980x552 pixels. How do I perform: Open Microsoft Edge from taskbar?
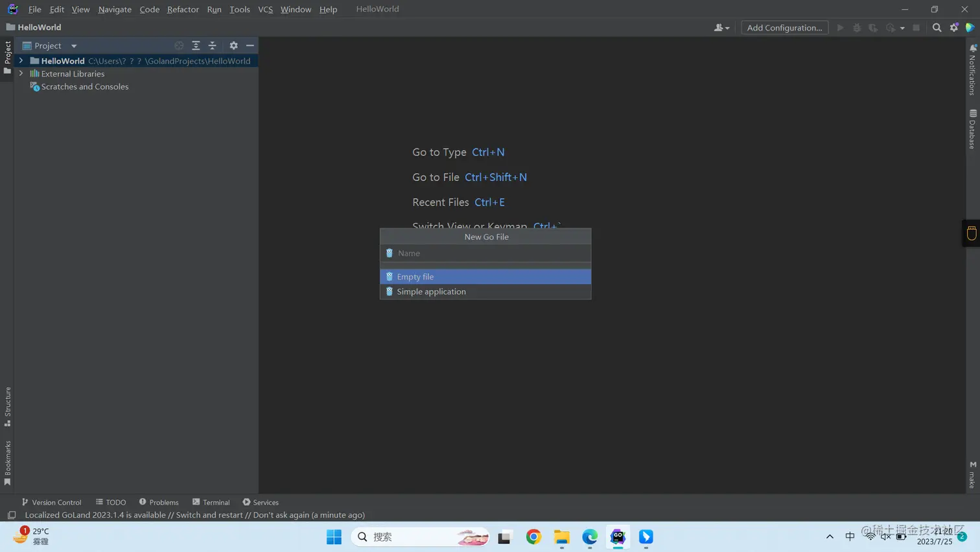590,537
